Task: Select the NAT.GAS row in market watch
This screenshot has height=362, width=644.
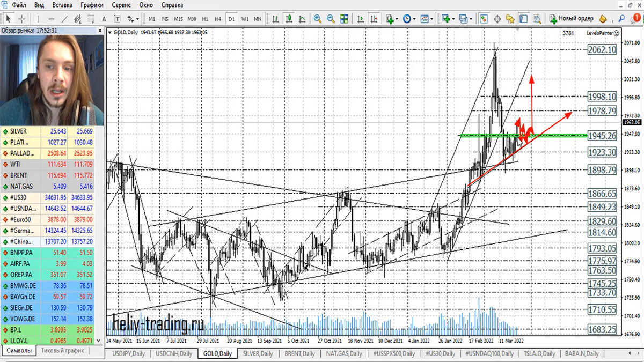Action: click(x=48, y=187)
